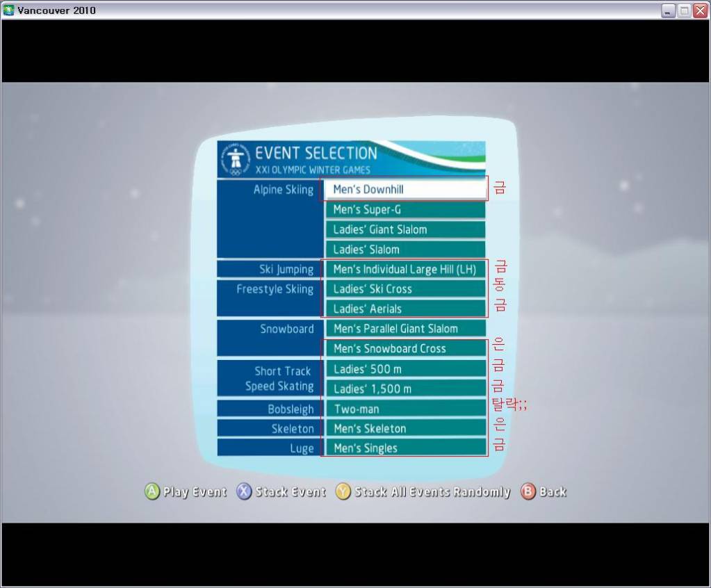The image size is (711, 588).
Task: Click the Back label
Action: click(553, 492)
